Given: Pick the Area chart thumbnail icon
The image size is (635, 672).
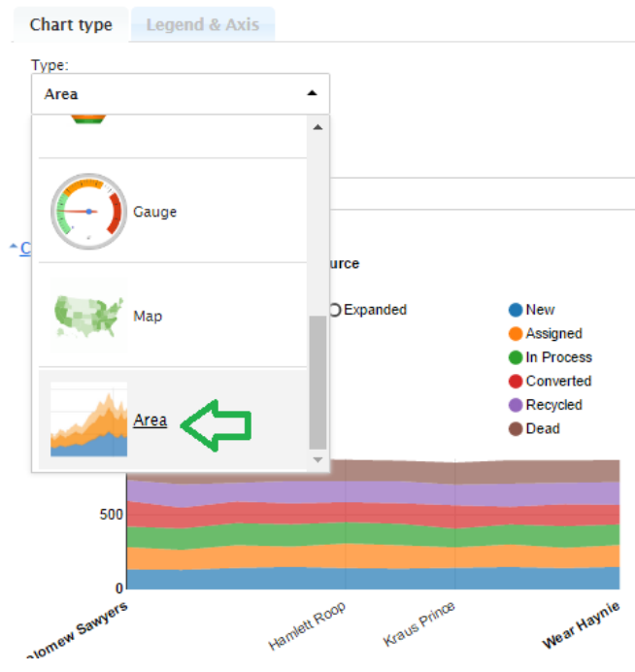Looking at the screenshot, I should (88, 420).
